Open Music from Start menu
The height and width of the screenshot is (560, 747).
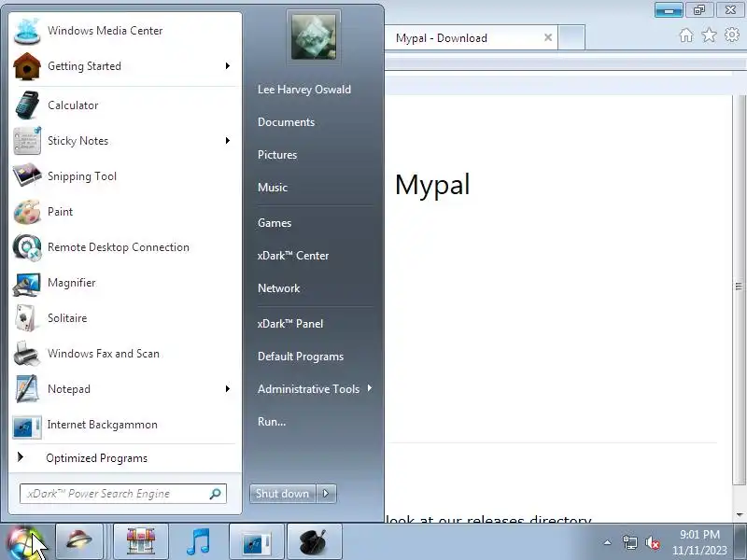[273, 188]
